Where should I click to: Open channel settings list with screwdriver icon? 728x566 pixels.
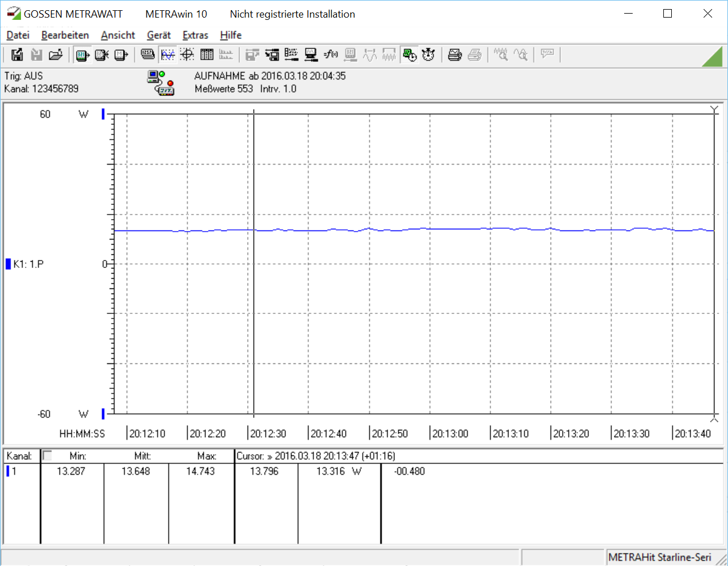click(292, 54)
